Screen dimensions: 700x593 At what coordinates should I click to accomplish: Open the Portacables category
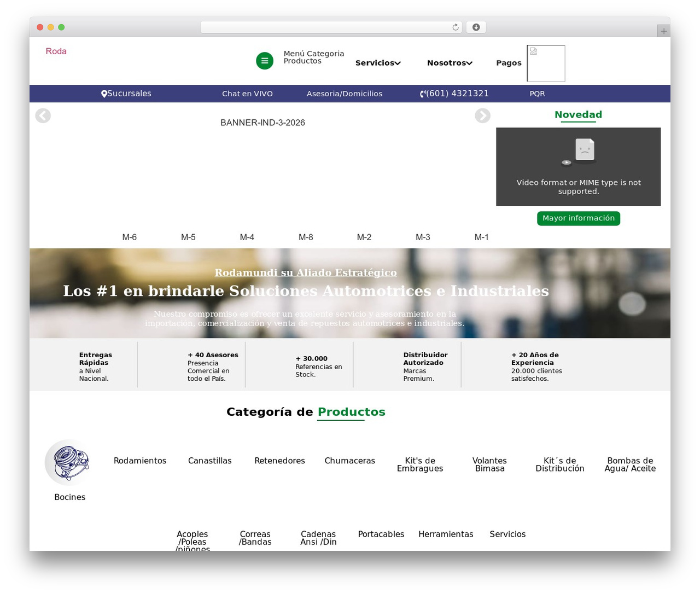click(x=381, y=534)
